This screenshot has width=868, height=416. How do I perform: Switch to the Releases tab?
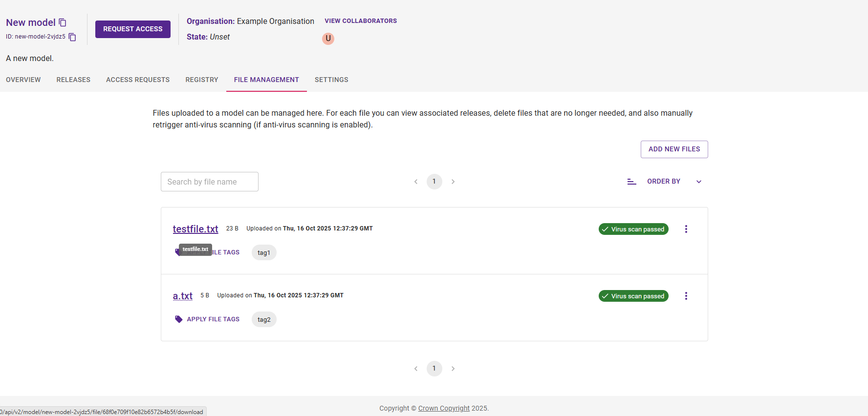[73, 80]
